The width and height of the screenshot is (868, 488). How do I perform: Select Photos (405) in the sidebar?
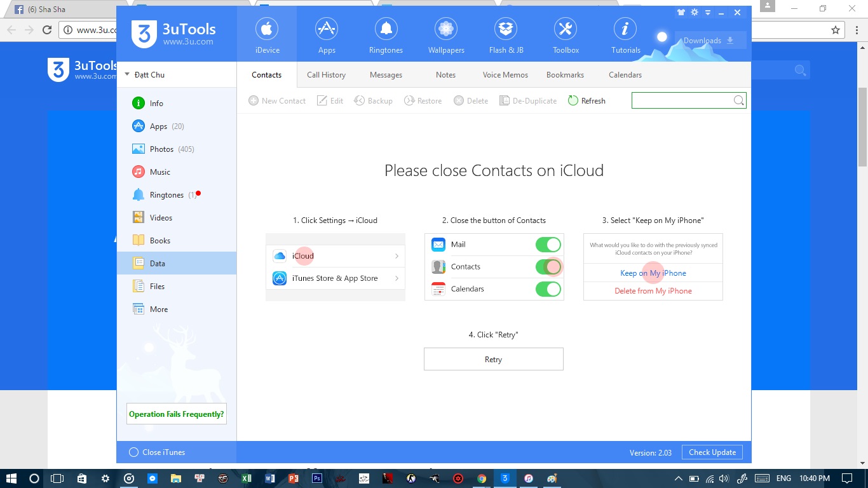click(x=177, y=149)
